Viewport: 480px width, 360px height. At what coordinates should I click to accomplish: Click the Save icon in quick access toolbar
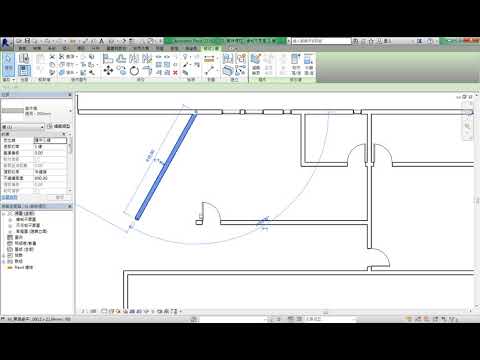point(28,41)
